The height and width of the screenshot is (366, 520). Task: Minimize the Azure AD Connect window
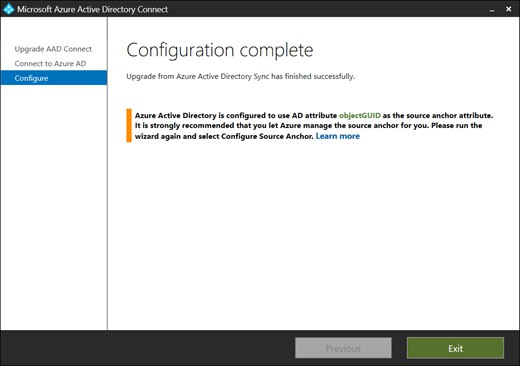pyautogui.click(x=492, y=9)
